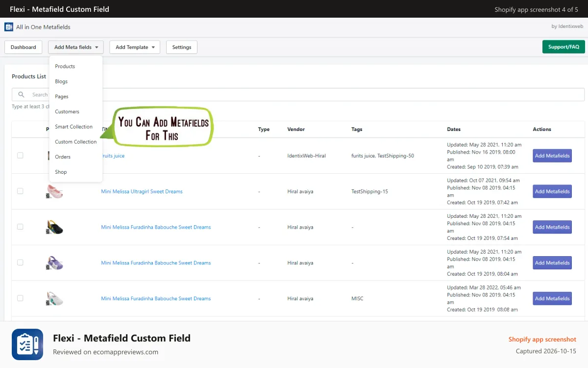
Task: Open Support/FAQ green button
Action: pyautogui.click(x=563, y=47)
